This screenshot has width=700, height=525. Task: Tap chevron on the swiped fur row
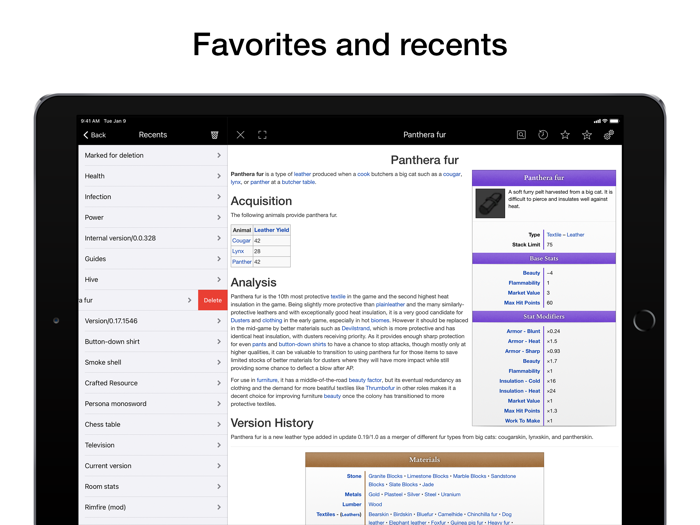pos(189,300)
